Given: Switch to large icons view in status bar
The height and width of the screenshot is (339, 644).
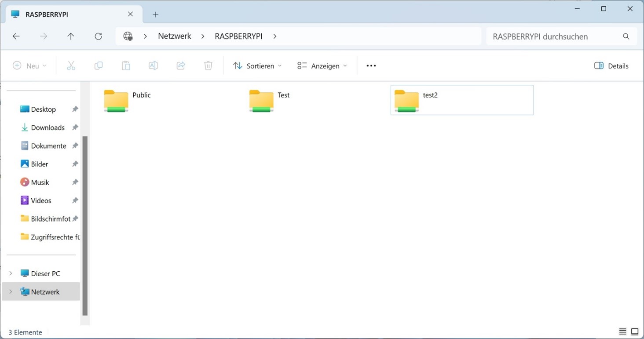Looking at the screenshot, I should pos(635,332).
